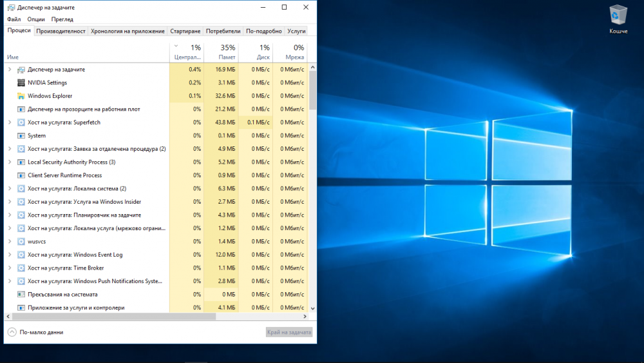Screen dimensions: 644x363
Task: Click По-малко данни to collapse details
Action: pyautogui.click(x=35, y=332)
